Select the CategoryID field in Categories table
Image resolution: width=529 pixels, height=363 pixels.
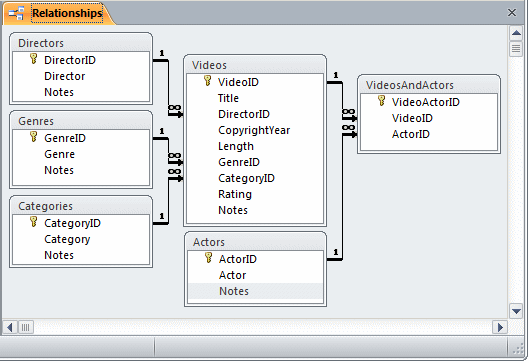81,223
